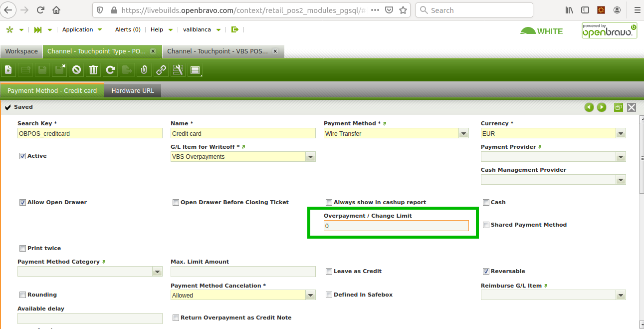Click the green maximize/restore form icon
This screenshot has width=644, height=329.
(619, 107)
